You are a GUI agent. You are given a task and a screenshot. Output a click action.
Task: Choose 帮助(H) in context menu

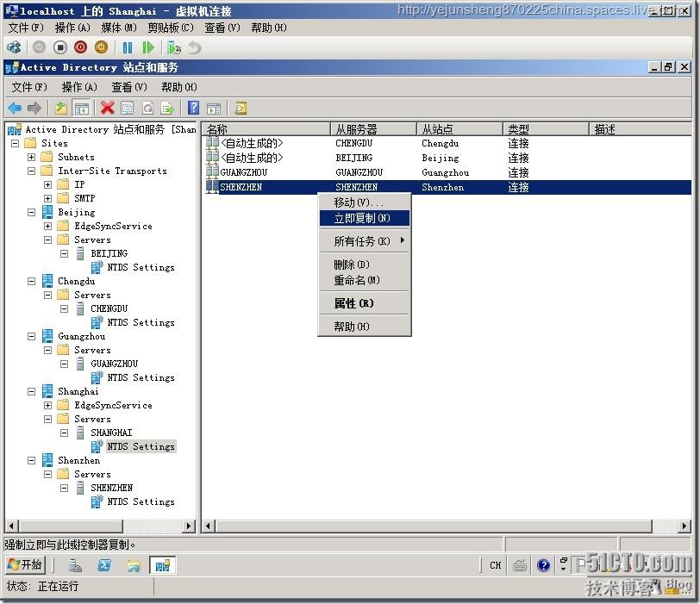coord(365,327)
